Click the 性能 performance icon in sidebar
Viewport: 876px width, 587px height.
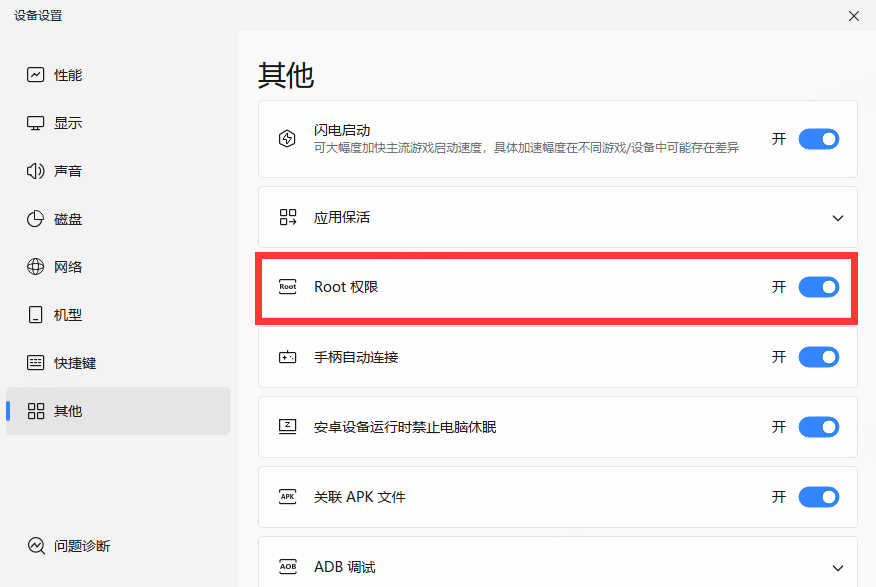(x=36, y=75)
